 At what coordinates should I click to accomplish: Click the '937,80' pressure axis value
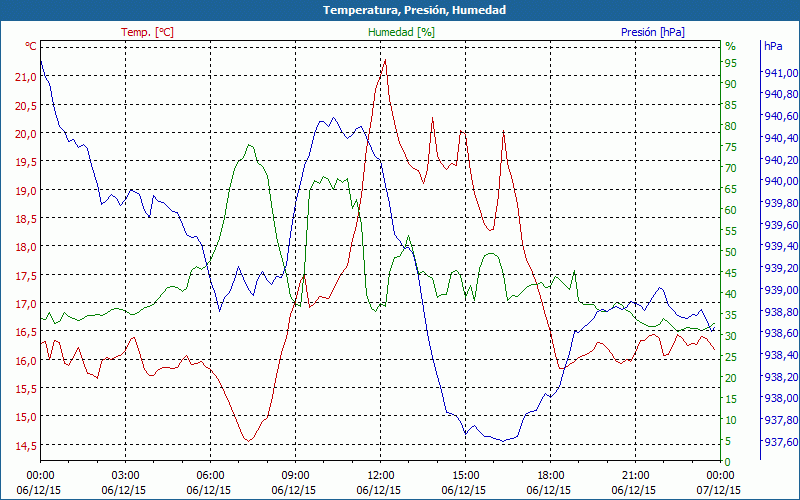pos(781,420)
